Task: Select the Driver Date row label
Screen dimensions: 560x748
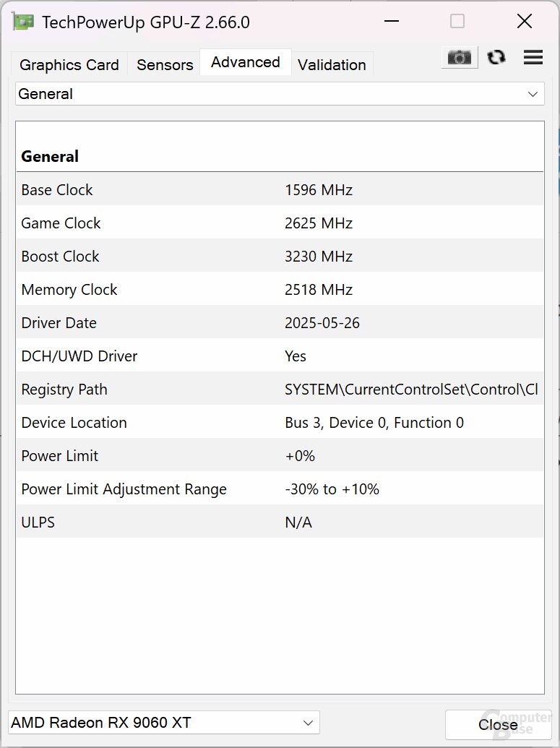Action: pos(59,323)
